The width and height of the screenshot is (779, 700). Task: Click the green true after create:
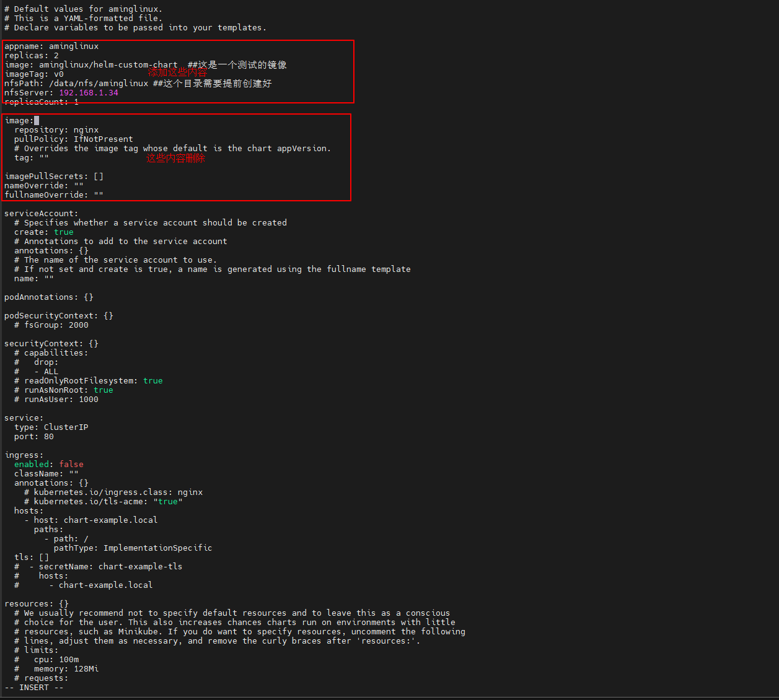[x=64, y=232]
